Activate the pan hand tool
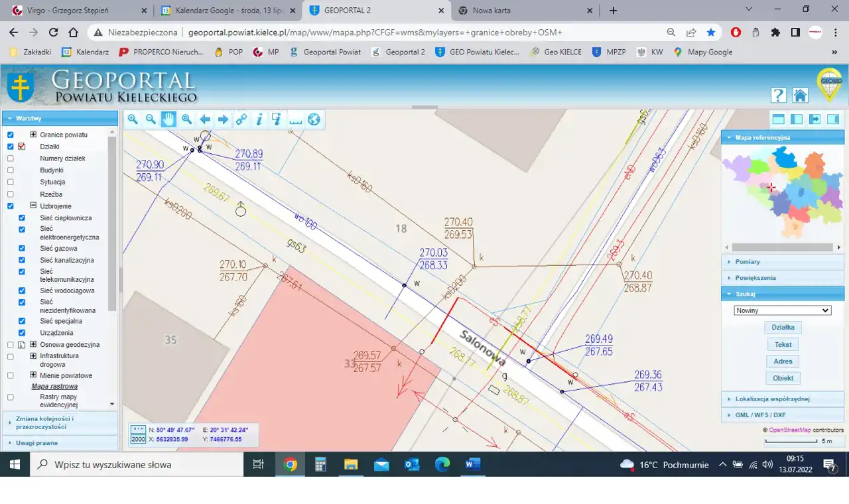This screenshot has width=849, height=504. pyautogui.click(x=168, y=119)
